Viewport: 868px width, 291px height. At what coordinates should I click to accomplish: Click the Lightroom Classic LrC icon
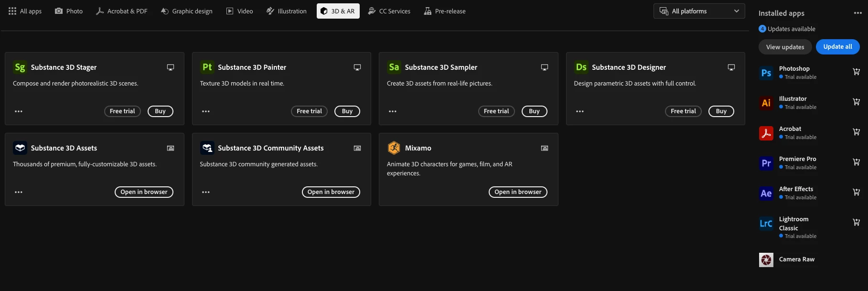tap(766, 223)
